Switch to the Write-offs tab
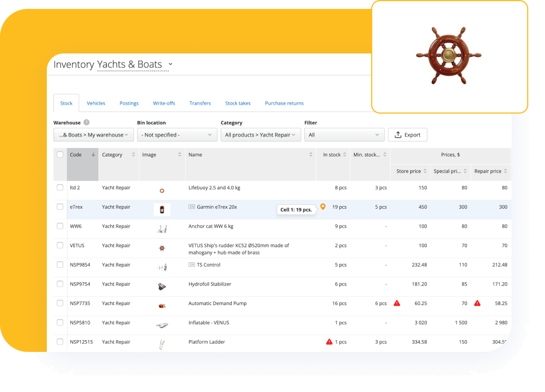The height and width of the screenshot is (392, 545). tap(164, 103)
